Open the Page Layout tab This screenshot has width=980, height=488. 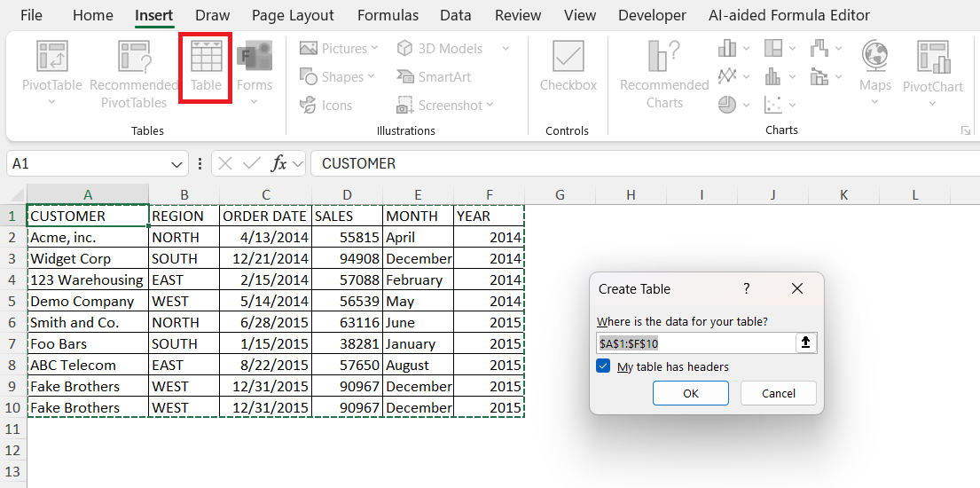[294, 15]
